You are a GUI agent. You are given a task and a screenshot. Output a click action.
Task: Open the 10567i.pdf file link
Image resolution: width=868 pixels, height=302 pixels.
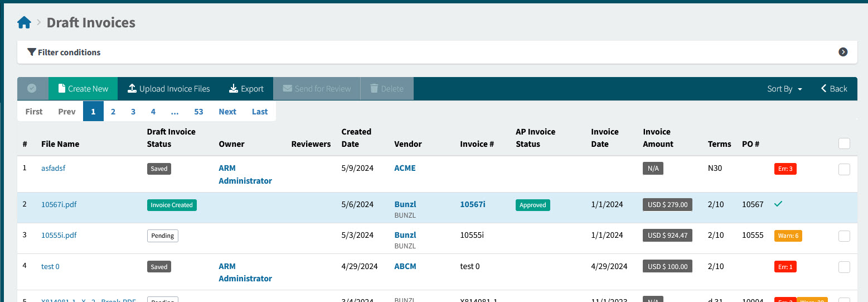[59, 205]
